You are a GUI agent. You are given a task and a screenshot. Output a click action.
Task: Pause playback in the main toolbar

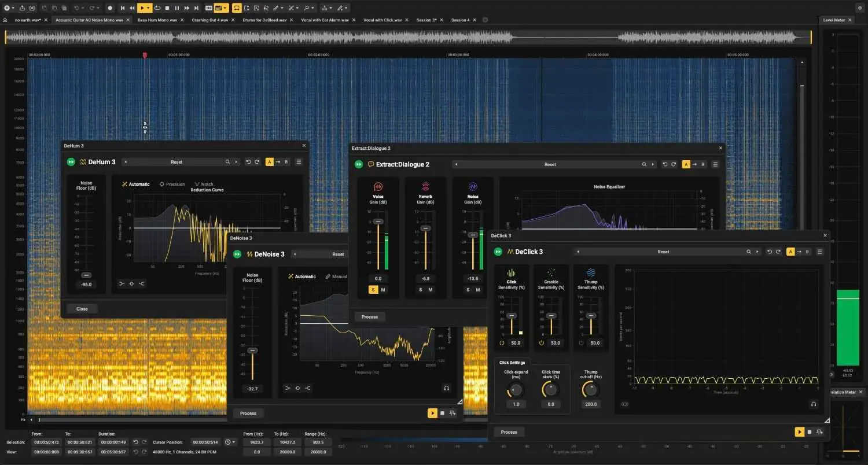tap(177, 8)
